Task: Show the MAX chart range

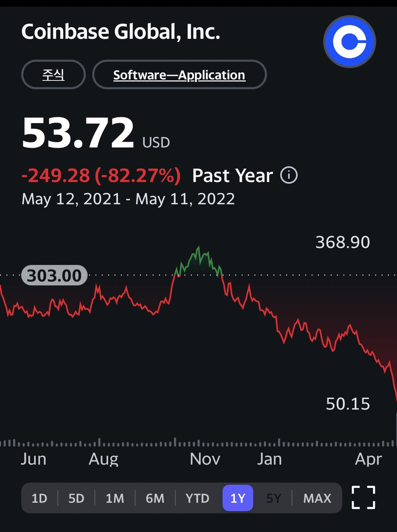Action: tap(317, 498)
